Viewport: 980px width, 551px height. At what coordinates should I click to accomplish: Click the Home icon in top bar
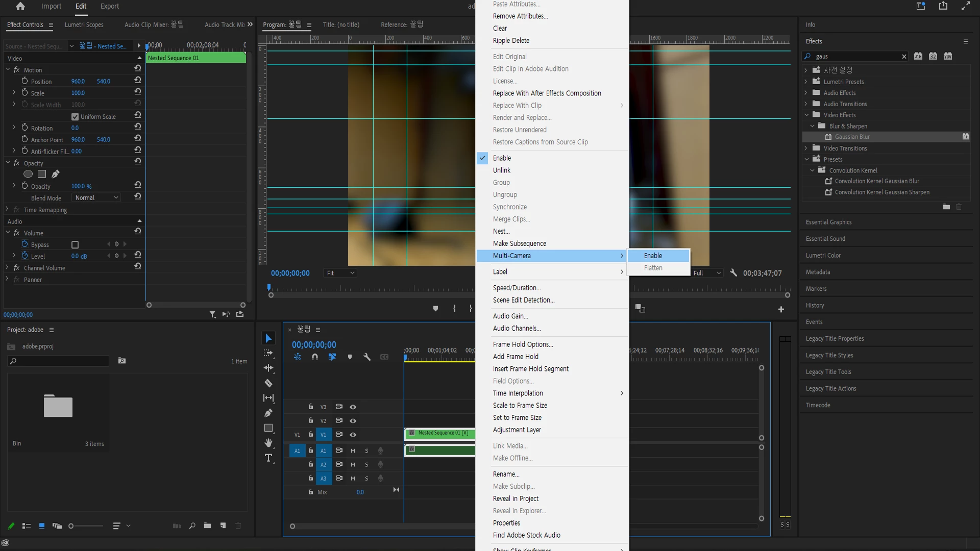point(20,6)
